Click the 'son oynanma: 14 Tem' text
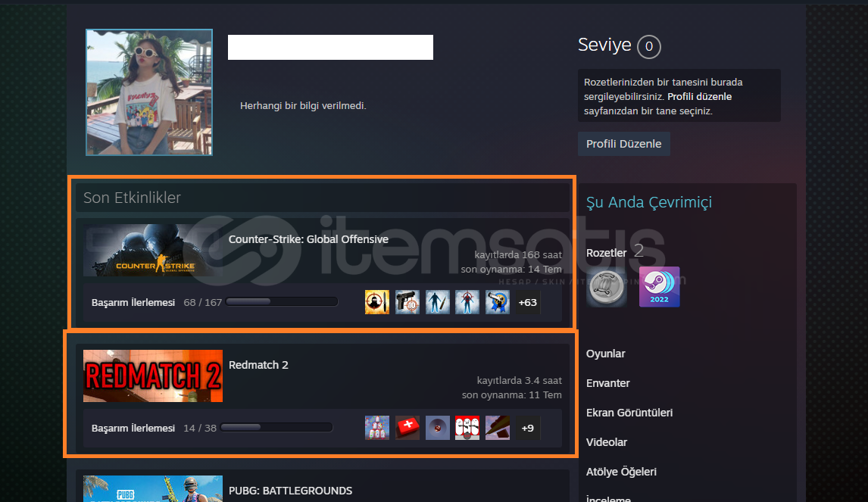Image resolution: width=868 pixels, height=502 pixels. pos(511,270)
